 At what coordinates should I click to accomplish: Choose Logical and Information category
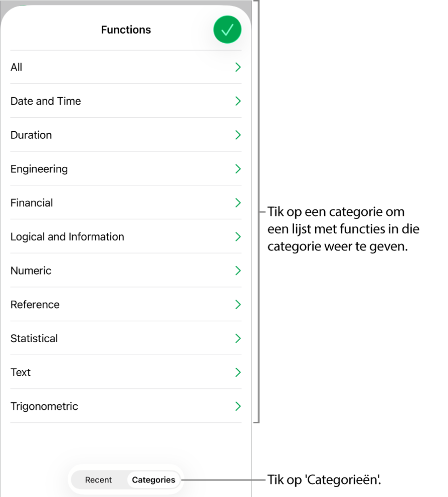coord(67,237)
